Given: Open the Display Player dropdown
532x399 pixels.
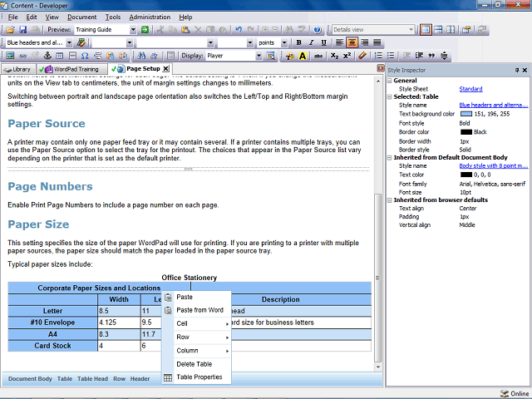Looking at the screenshot, I should pos(259,56).
